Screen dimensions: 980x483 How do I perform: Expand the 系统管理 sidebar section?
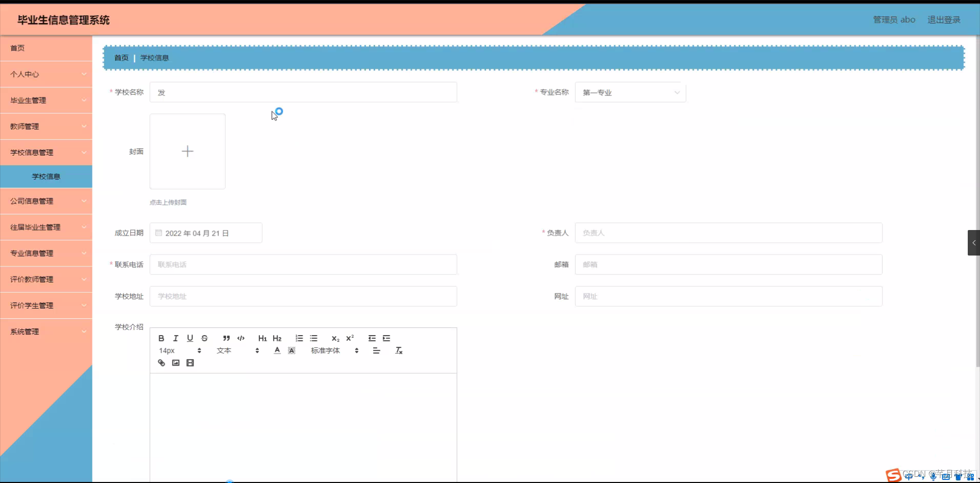point(46,331)
